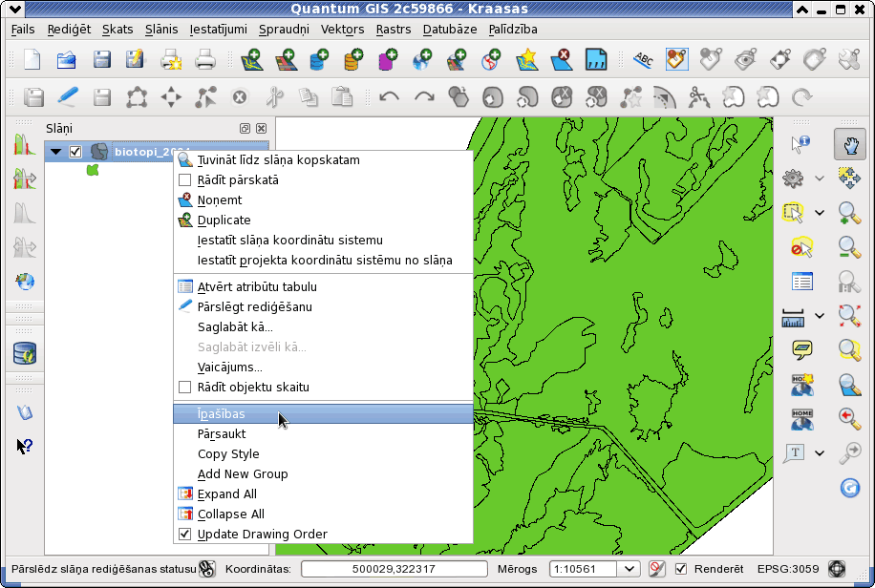Uncheck Update Drawing Order option
The image size is (875, 588).
point(184,535)
